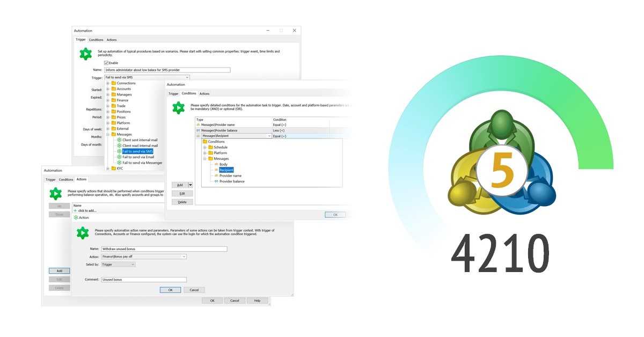This screenshot has height=337, width=644.
Task: Toggle the Enable checkbox
Action: 106,63
